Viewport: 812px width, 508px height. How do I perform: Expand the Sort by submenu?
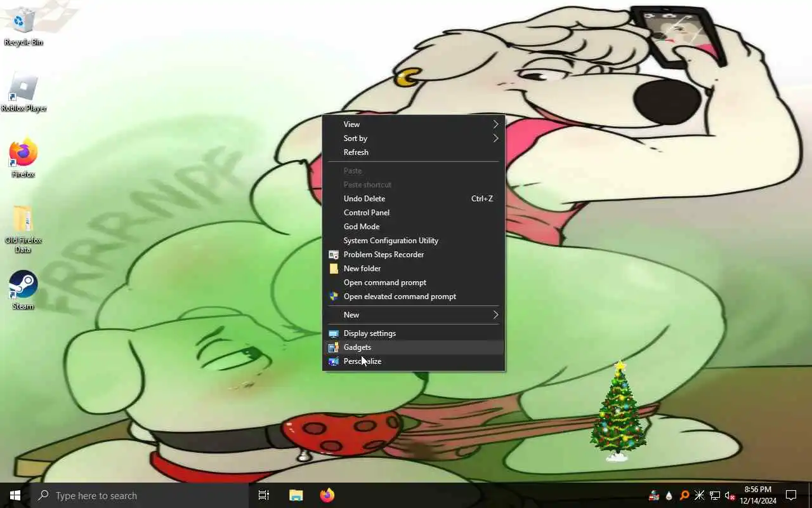[x=414, y=138]
